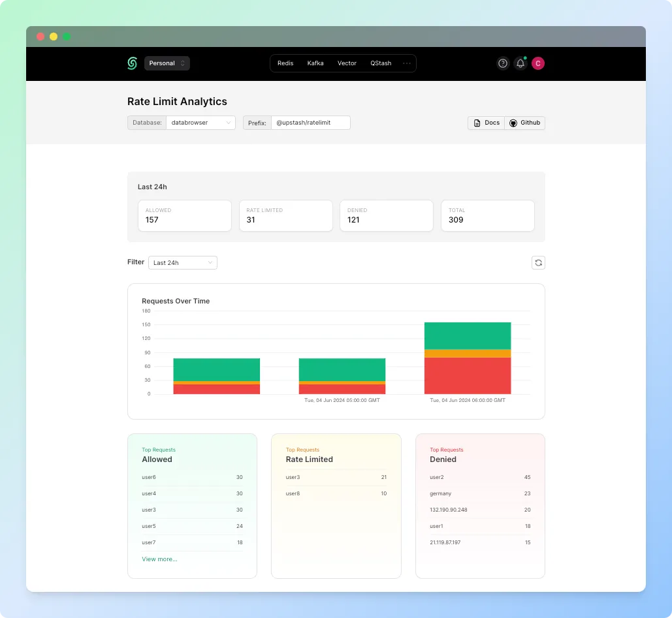The width and height of the screenshot is (672, 618).
Task: Click the user4 row in Allowed
Action: tap(193, 493)
